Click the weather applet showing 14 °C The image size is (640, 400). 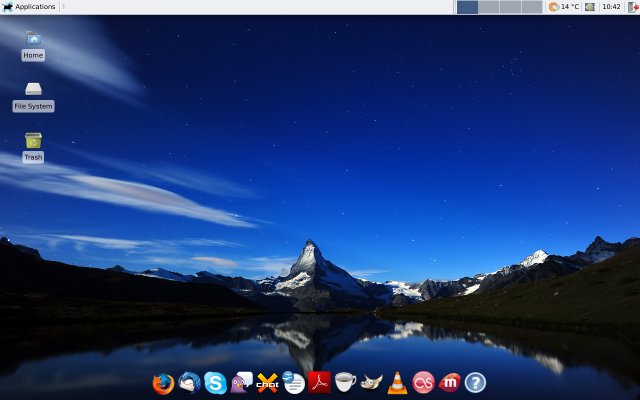point(564,7)
